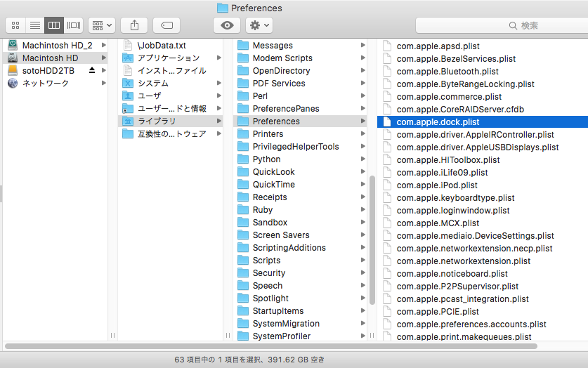Image resolution: width=588 pixels, height=368 pixels.
Task: Switch to icon view mode
Action: click(x=15, y=25)
